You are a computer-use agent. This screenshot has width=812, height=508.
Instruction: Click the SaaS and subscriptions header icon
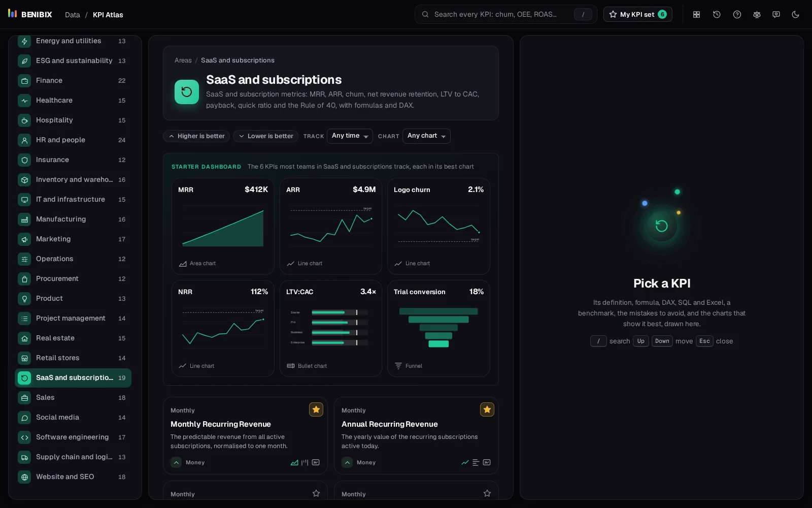pos(187,92)
